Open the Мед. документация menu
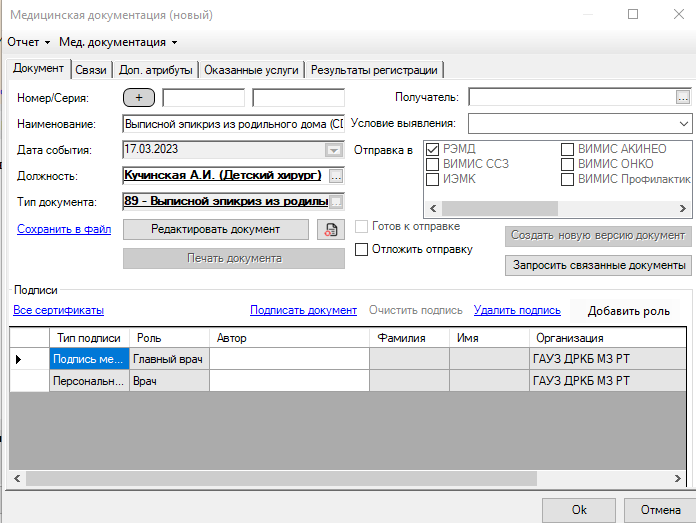Viewport: 696px width, 523px height. tap(118, 43)
